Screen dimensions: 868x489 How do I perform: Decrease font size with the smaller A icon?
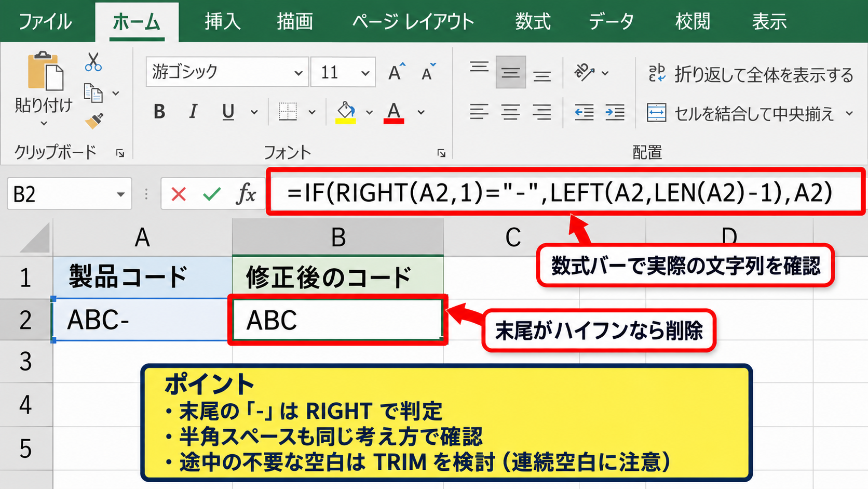pos(429,72)
